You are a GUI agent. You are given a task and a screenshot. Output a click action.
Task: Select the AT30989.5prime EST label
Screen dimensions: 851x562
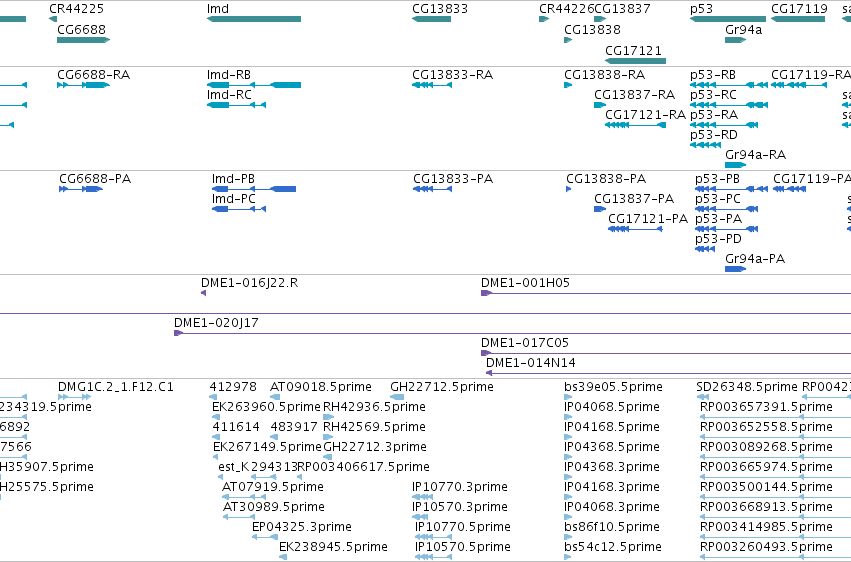point(274,507)
